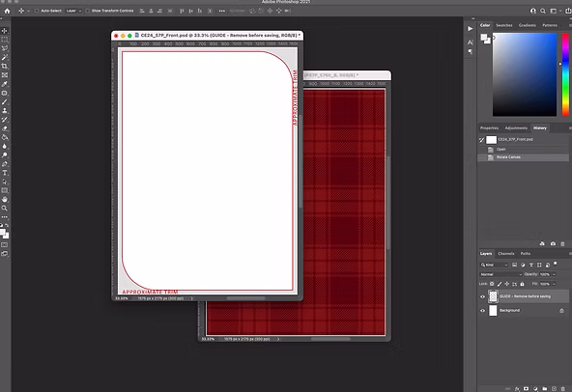Expand the layer Opacity dropdown
This screenshot has width=572, height=392.
click(x=555, y=274)
